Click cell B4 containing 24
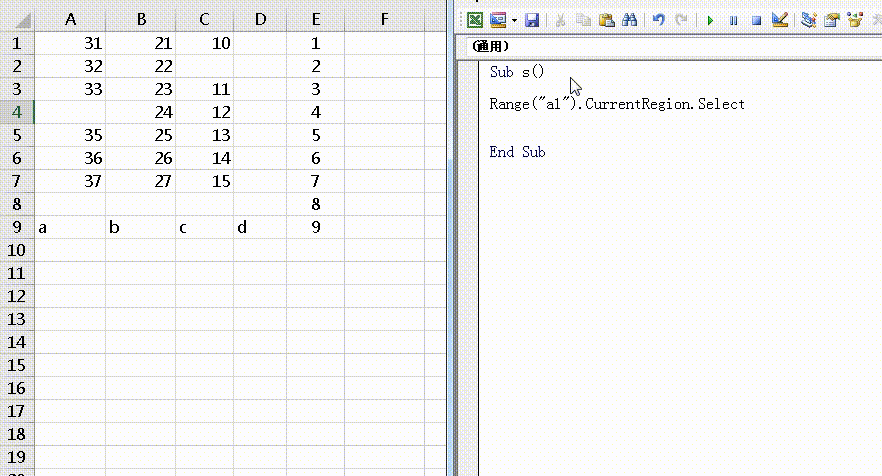 (x=141, y=112)
